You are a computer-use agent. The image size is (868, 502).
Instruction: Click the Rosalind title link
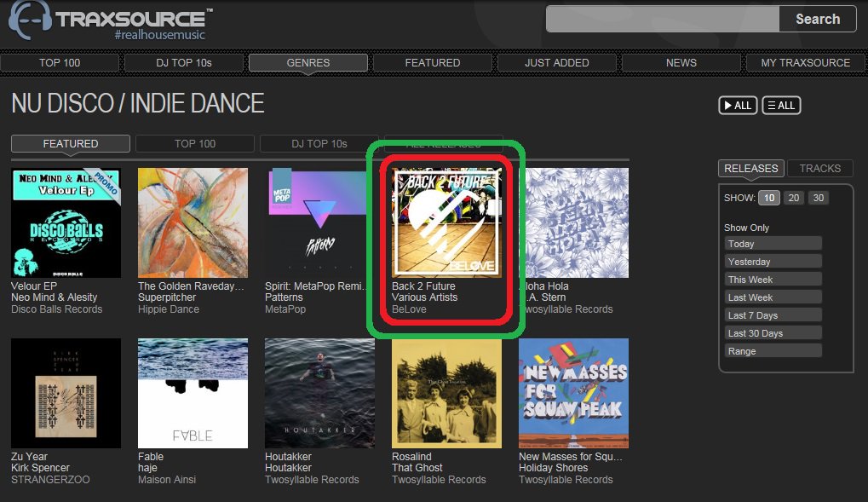(411, 457)
